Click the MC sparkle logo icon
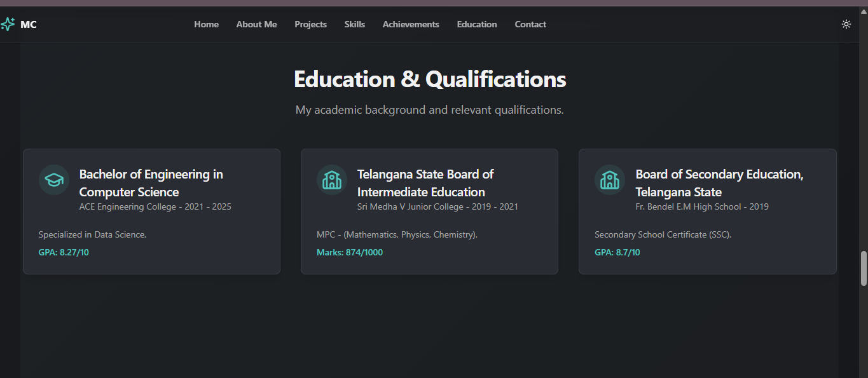Viewport: 868px width, 378px height. tap(8, 24)
